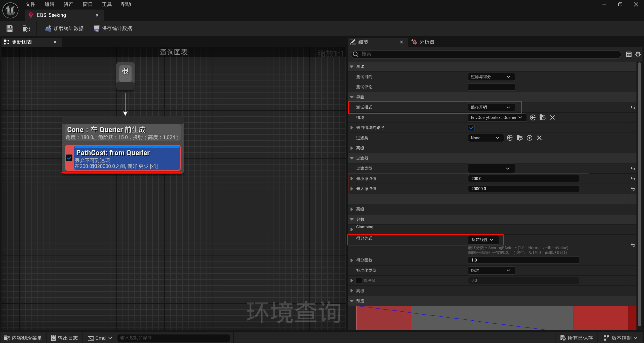This screenshot has width=644, height=343.
Task: Open the details settings gear icon
Action: coord(638,54)
